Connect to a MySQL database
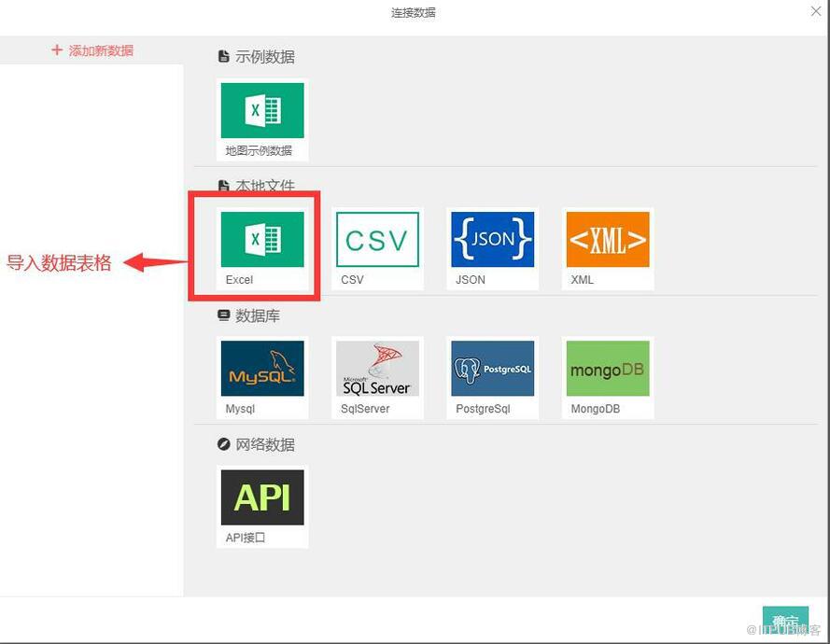Image resolution: width=830 pixels, height=644 pixels. (262, 378)
